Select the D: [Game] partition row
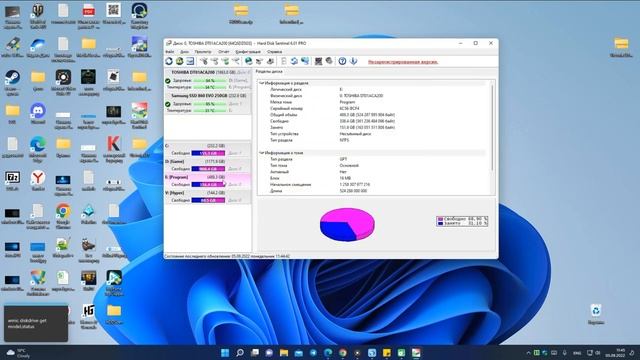This screenshot has width=640, height=360. [208, 165]
